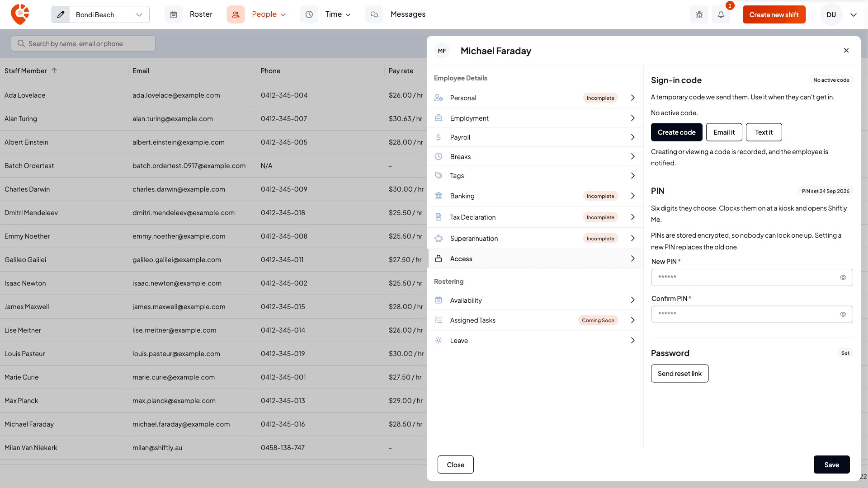Expand the Tags section chevron
The height and width of the screenshot is (488, 868).
(x=633, y=175)
